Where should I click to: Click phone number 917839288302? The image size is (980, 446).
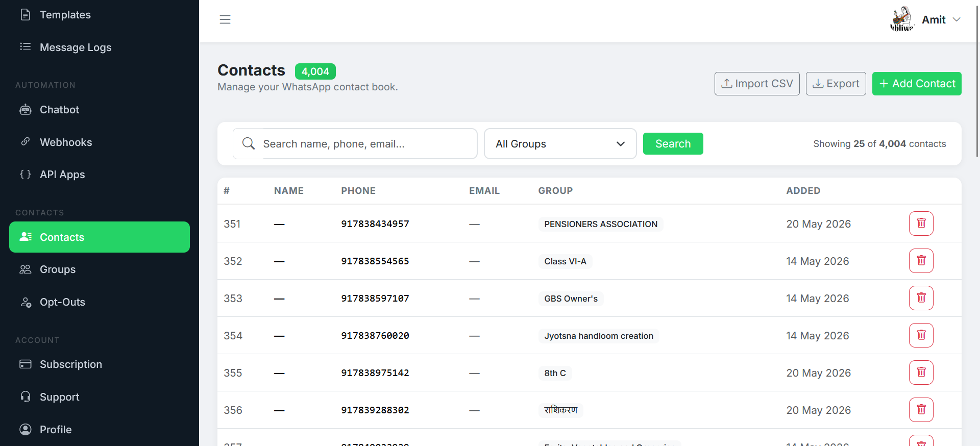click(x=375, y=410)
